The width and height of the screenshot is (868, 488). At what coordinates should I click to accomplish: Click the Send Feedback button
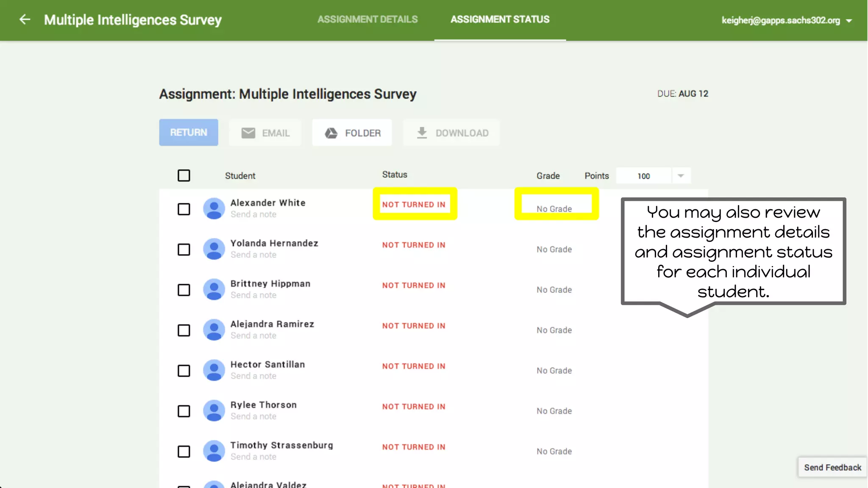(x=832, y=467)
